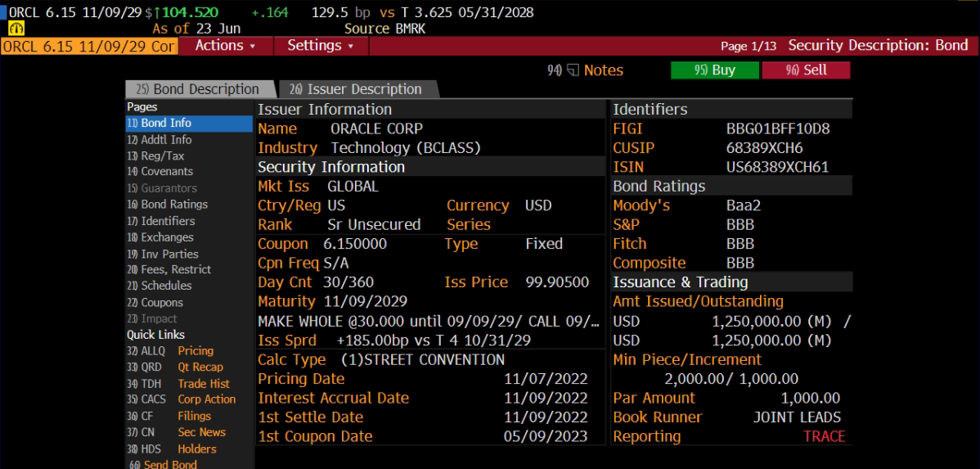Click the CACS Corp Action quick link
The height and width of the screenshot is (469, 980).
pyautogui.click(x=182, y=399)
